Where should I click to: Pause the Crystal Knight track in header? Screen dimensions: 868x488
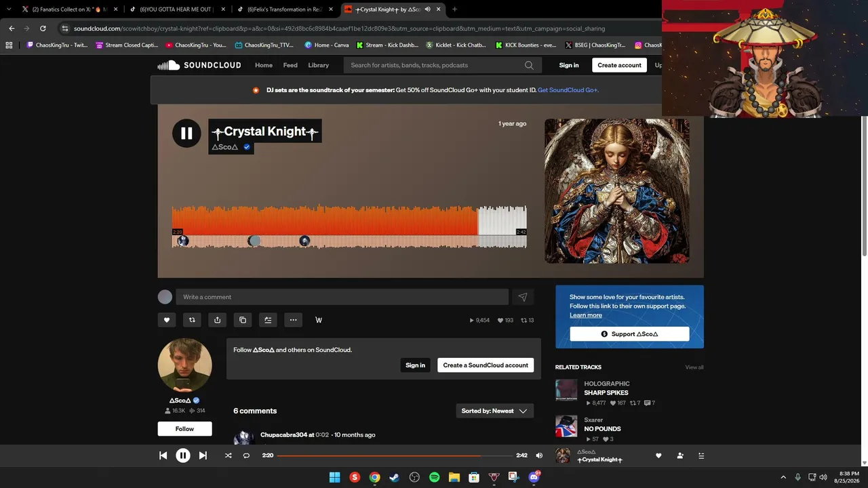(186, 133)
